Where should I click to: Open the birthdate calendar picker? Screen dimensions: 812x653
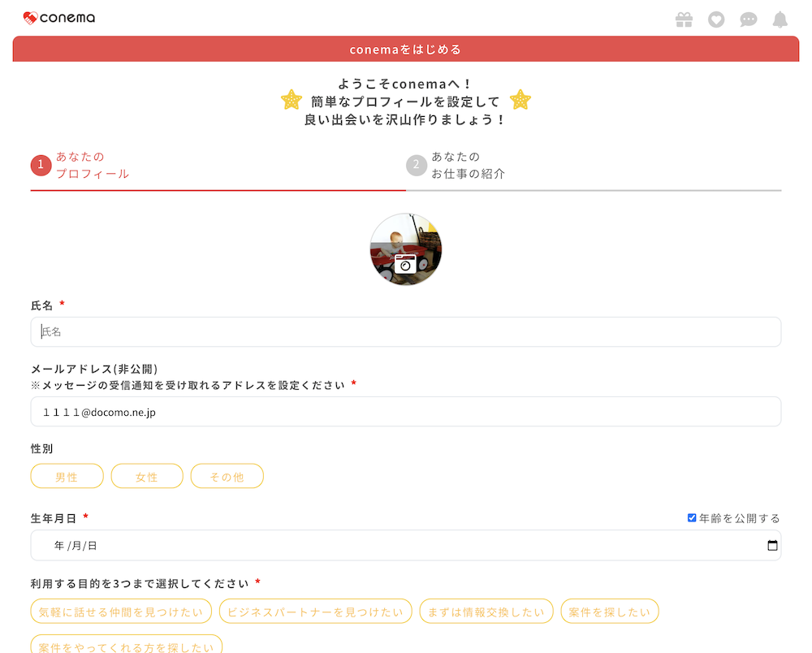[771, 545]
